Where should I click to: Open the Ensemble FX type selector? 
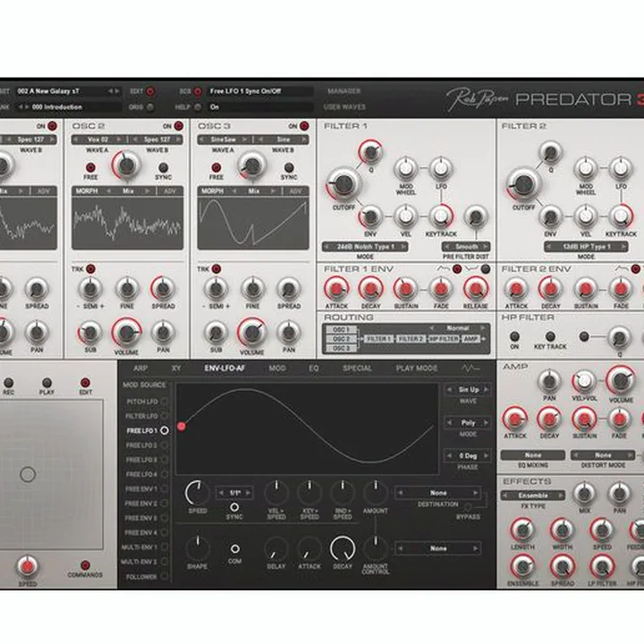click(x=533, y=496)
